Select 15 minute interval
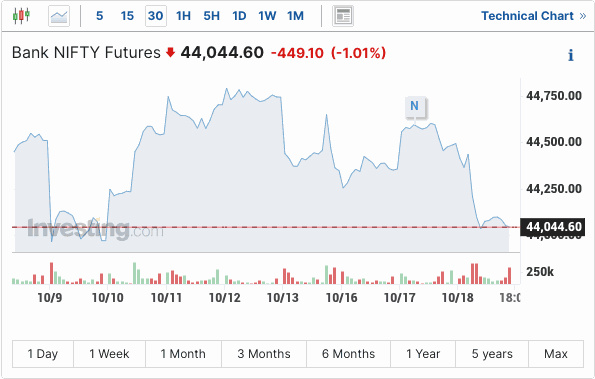The width and height of the screenshot is (595, 379). coord(127,16)
